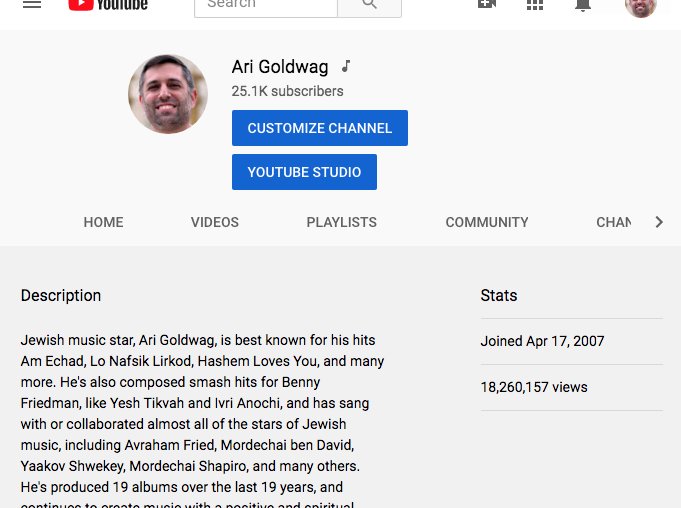Click the music note artist badge
This screenshot has width=681, height=508.
point(346,66)
